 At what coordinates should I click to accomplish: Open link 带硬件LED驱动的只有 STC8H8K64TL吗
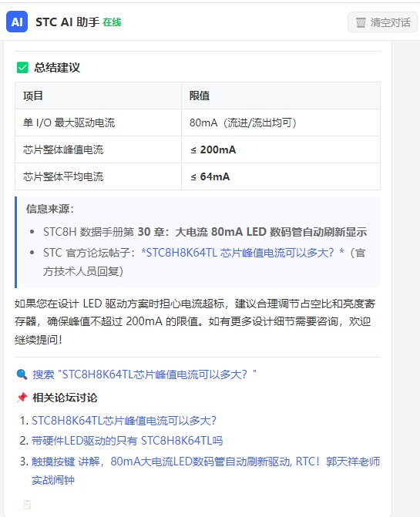pyautogui.click(x=127, y=441)
